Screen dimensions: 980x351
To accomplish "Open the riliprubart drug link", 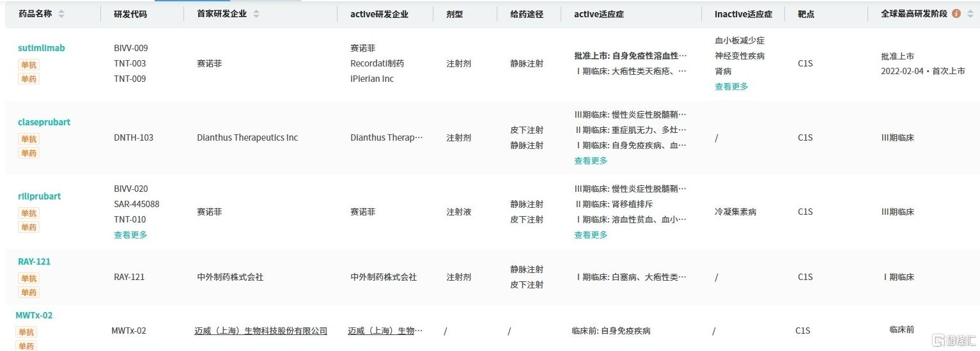I will tap(39, 196).
